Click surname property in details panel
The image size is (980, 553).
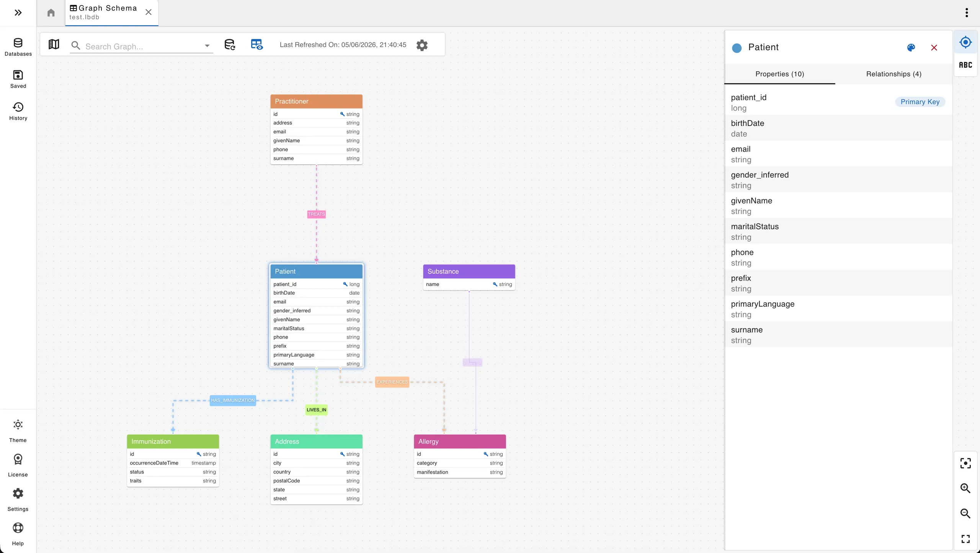click(838, 335)
